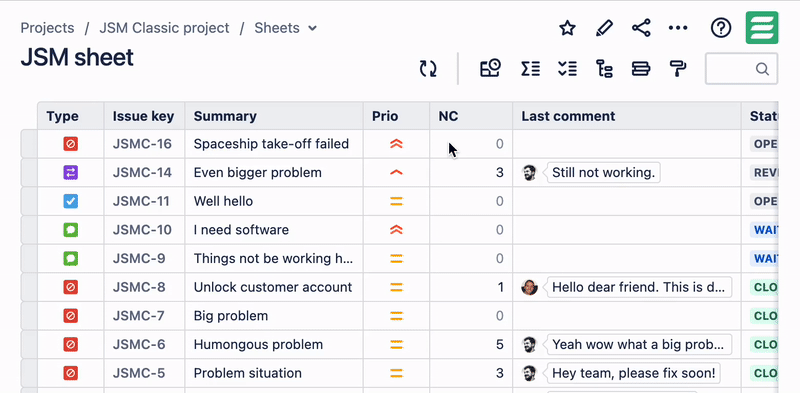This screenshot has width=800, height=393.
Task: Open the sum-up sigma icon
Action: point(530,68)
